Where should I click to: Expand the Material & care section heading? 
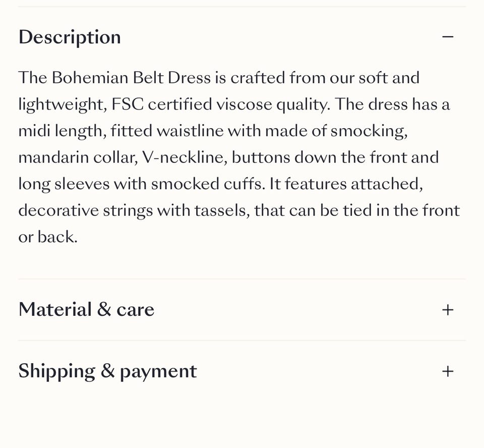86,310
